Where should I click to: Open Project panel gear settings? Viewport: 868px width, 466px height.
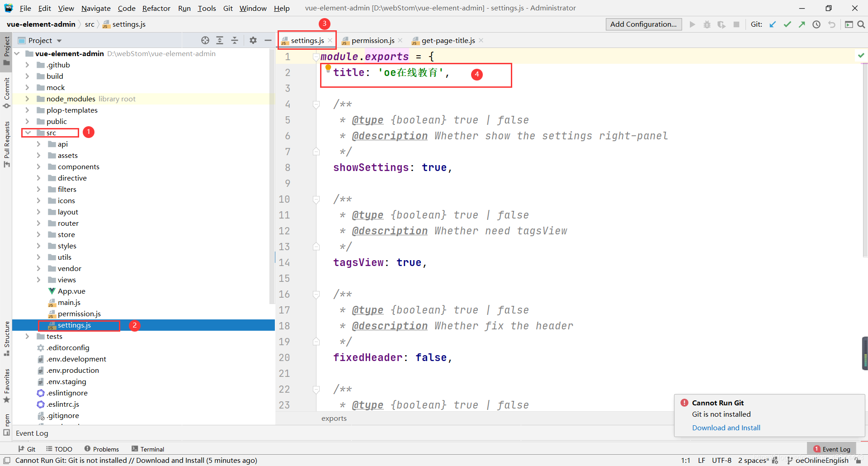[x=253, y=40]
